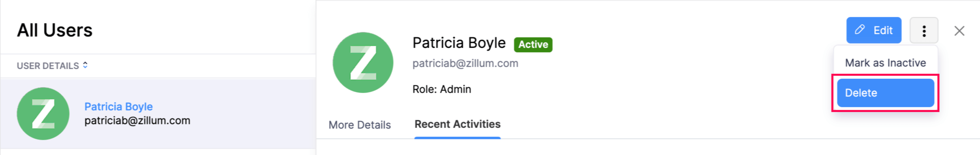This screenshot has height=155, width=980.
Task: Open the three-dot more options menu
Action: coord(924,30)
